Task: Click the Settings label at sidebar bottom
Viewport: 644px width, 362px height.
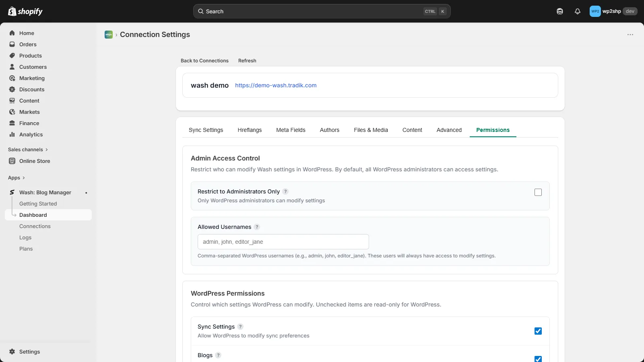Action: click(30, 352)
